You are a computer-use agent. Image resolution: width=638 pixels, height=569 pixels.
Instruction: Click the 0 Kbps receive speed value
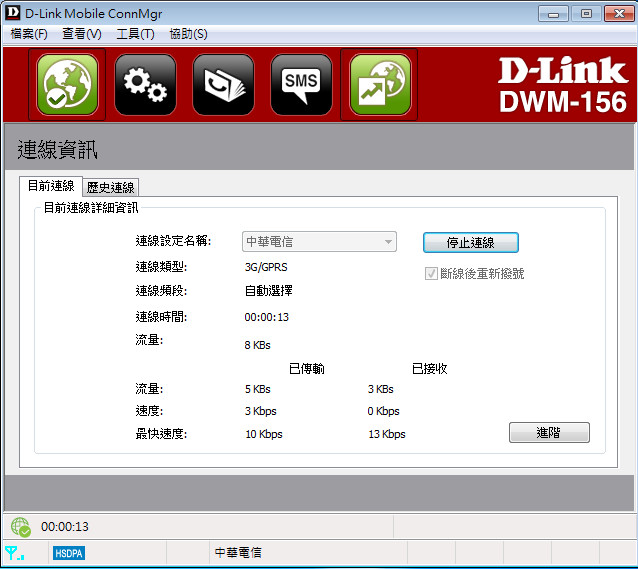click(x=383, y=411)
